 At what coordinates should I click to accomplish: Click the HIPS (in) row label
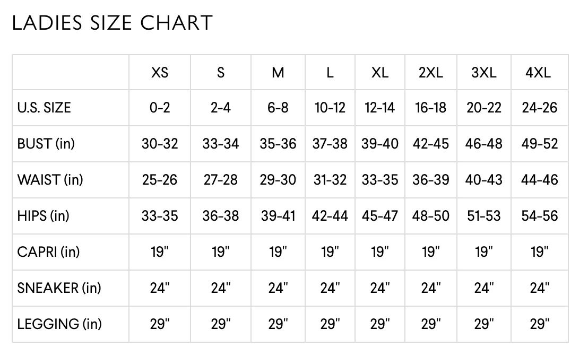44,216
